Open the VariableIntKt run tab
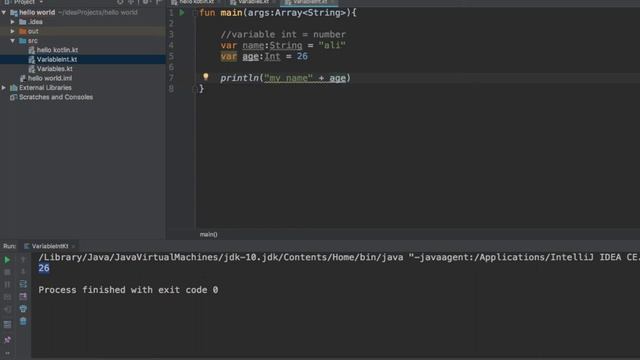Image resolution: width=640 pixels, height=360 pixels. click(50, 246)
